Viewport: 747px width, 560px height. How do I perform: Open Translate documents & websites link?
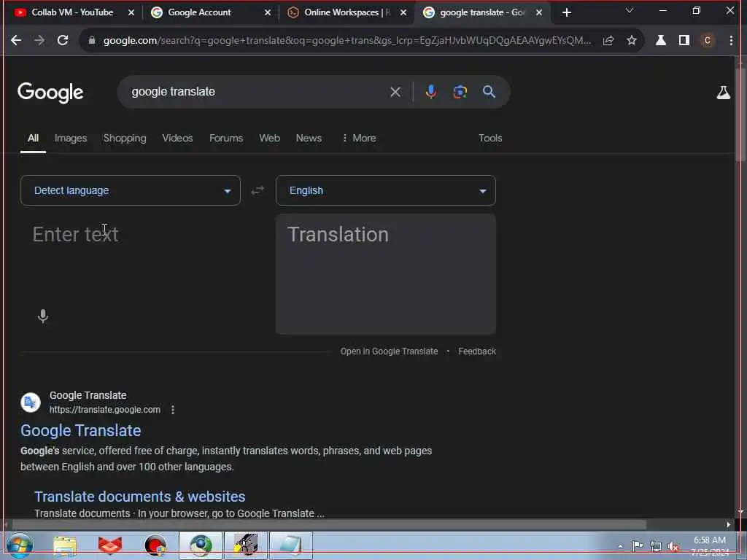pyautogui.click(x=139, y=497)
